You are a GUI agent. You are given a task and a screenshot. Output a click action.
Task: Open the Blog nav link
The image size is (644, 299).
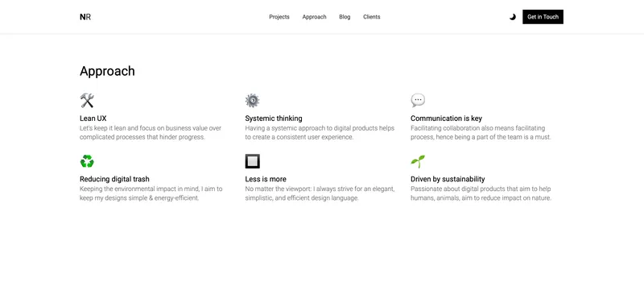point(345,17)
